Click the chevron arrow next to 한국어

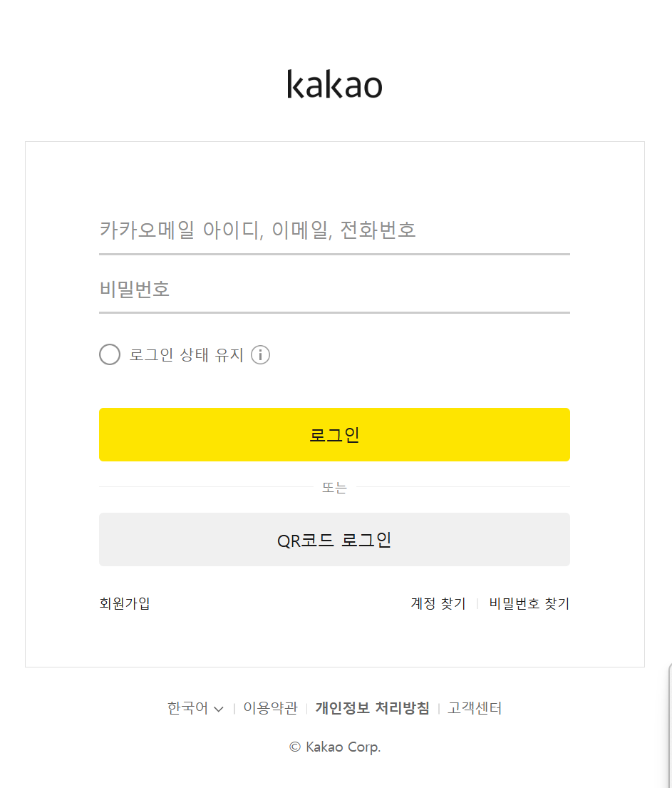[x=218, y=709]
